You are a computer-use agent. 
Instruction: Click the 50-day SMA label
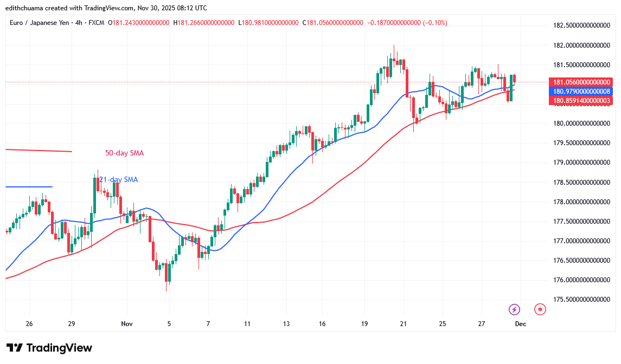click(124, 153)
